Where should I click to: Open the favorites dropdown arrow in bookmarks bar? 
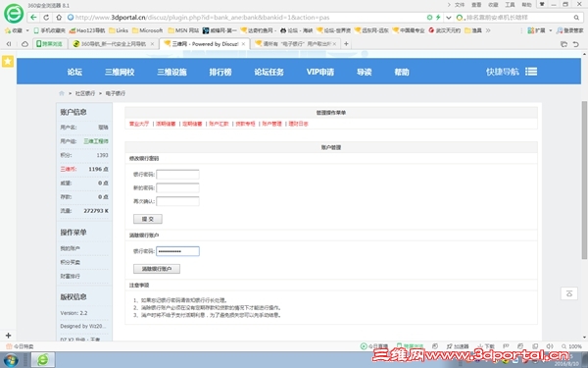27,30
